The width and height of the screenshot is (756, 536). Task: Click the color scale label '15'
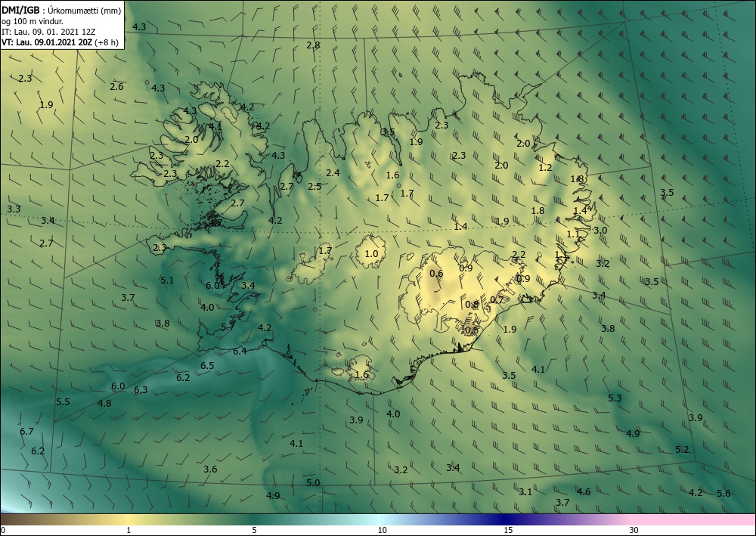tap(508, 530)
